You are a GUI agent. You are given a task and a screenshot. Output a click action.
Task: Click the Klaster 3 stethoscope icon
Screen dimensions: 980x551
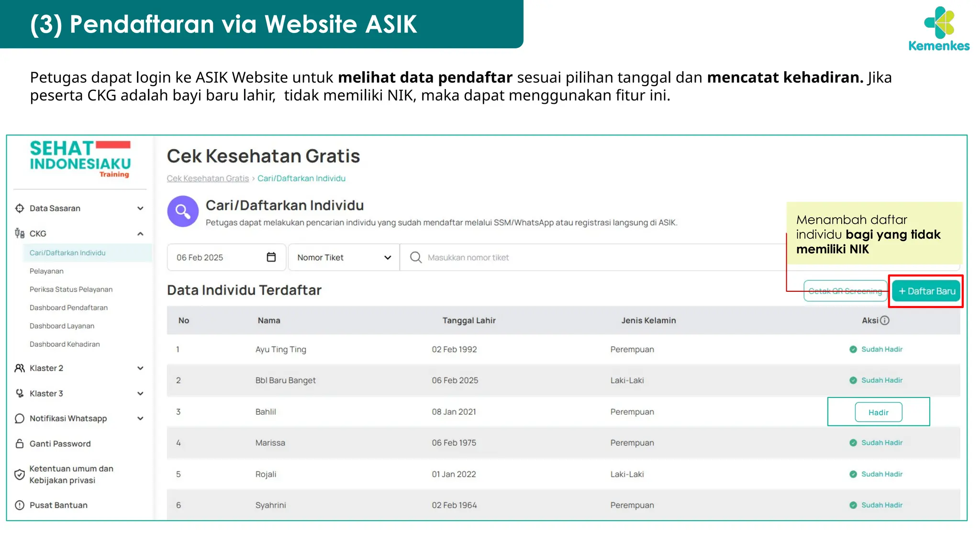click(x=20, y=393)
